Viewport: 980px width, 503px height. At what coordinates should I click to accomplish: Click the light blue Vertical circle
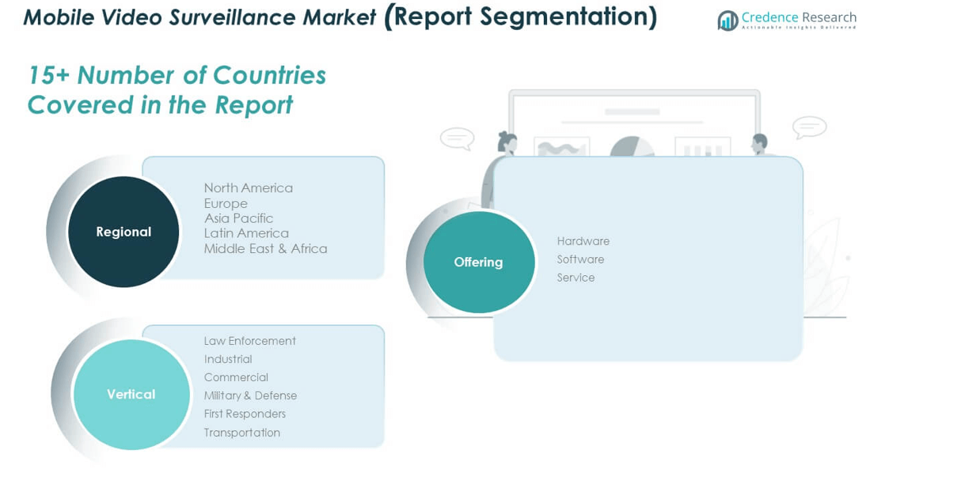tap(131, 394)
